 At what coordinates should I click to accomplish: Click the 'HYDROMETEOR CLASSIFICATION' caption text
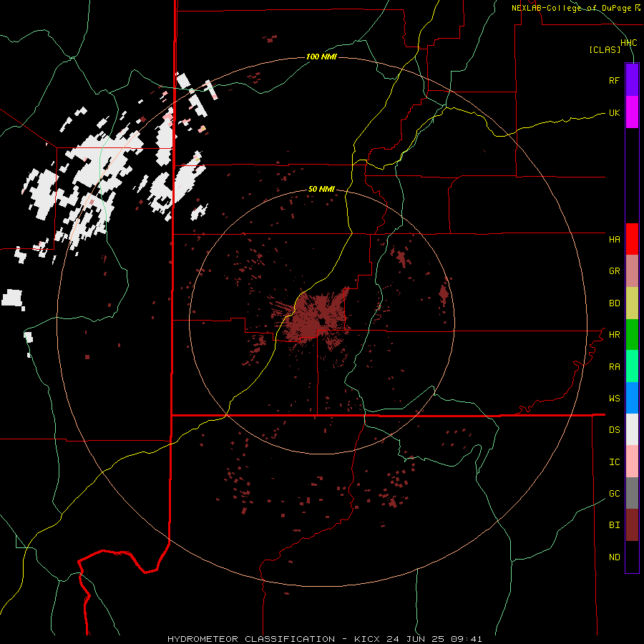[x=251, y=639]
